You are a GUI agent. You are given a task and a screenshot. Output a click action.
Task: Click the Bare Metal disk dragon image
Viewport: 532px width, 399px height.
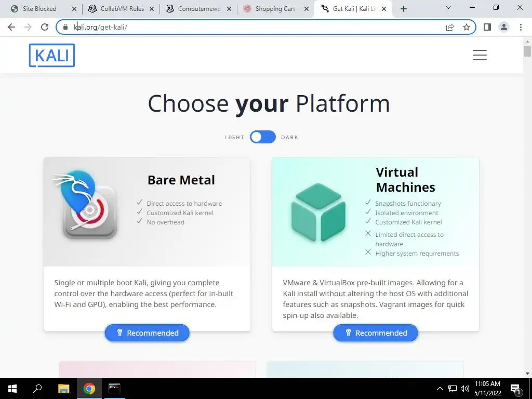(86, 205)
